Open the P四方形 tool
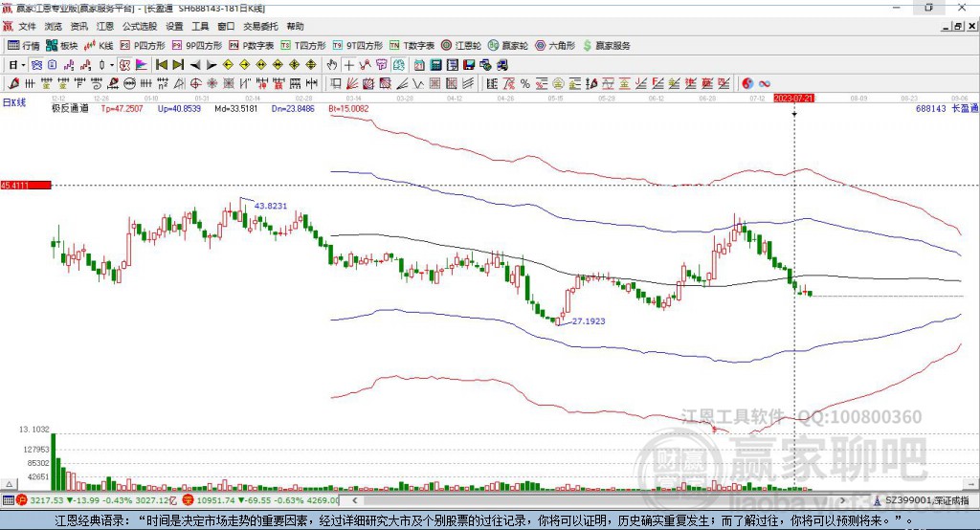Viewport: 980px width, 530px height. click(143, 46)
